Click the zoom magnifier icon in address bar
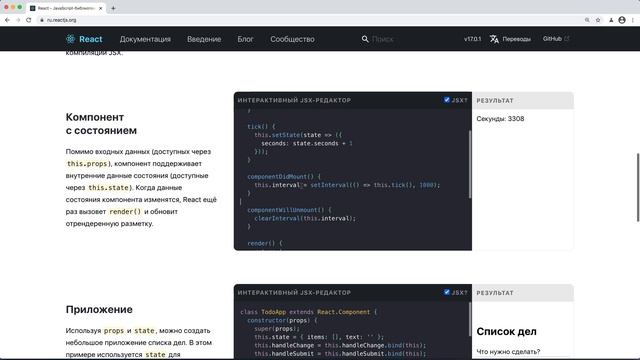The height and width of the screenshot is (360, 640). [x=587, y=20]
